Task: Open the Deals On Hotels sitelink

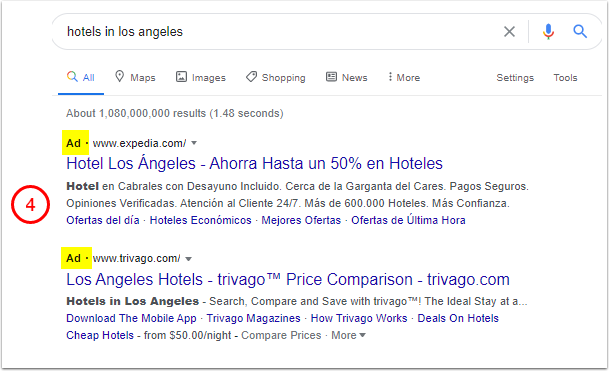Action: click(458, 318)
